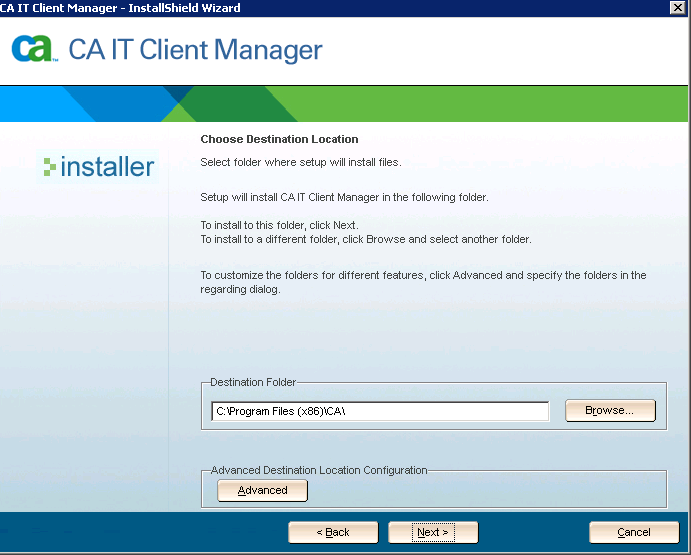Click text about installing to a different folder
Image resolution: width=691 pixels, height=555 pixels.
click(366, 239)
